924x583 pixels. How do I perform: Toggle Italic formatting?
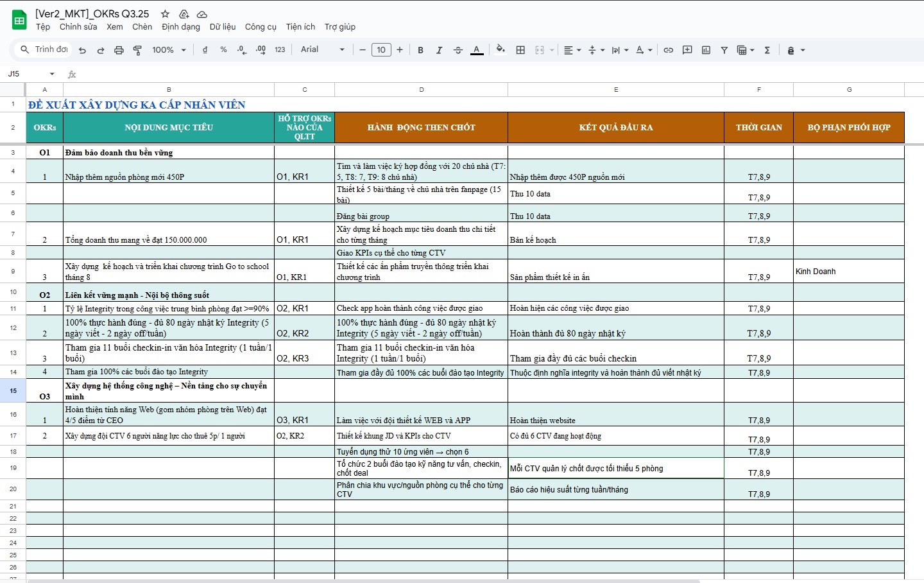(x=439, y=50)
